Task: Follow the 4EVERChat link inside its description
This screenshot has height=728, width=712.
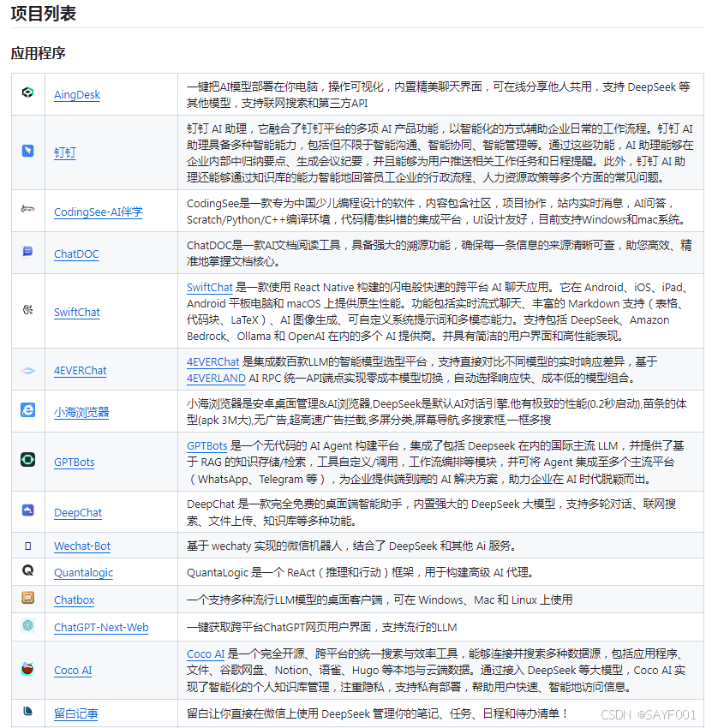Action: pyautogui.click(x=212, y=361)
